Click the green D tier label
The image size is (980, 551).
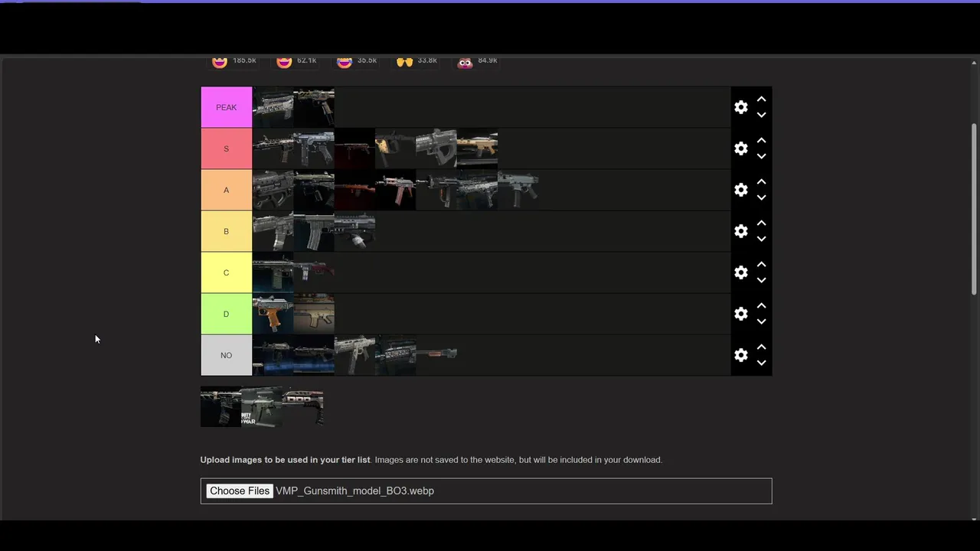(x=226, y=314)
